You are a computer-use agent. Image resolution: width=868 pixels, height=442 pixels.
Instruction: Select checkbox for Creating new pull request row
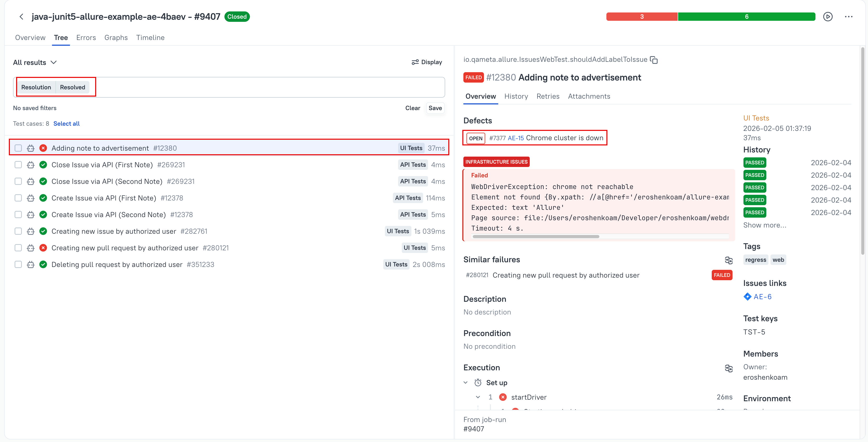[x=18, y=248]
